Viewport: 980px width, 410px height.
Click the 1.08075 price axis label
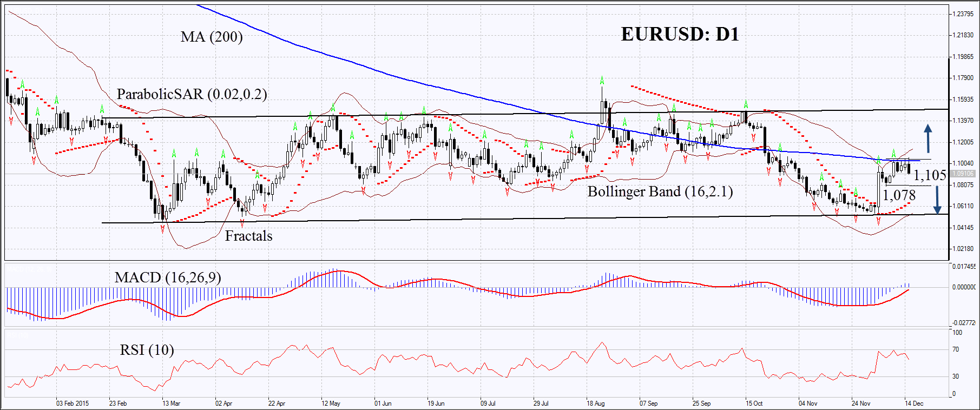(x=963, y=185)
